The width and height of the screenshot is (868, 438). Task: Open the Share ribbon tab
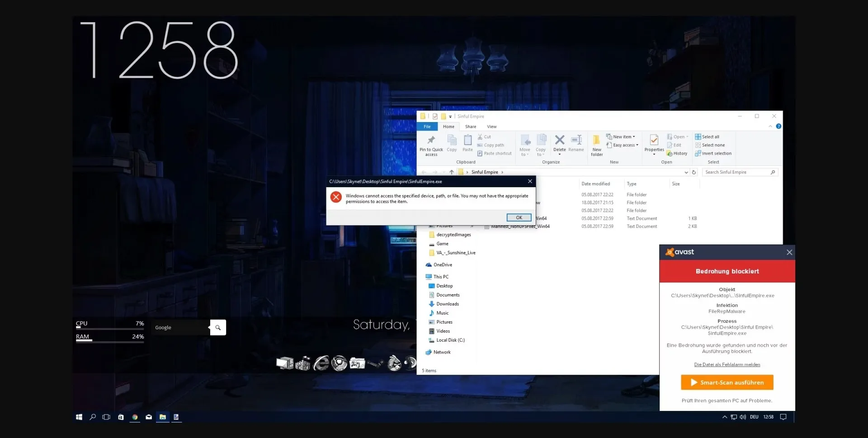tap(470, 127)
